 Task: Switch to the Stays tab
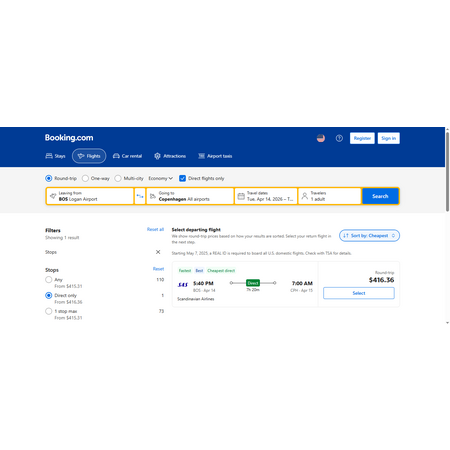[x=55, y=156]
